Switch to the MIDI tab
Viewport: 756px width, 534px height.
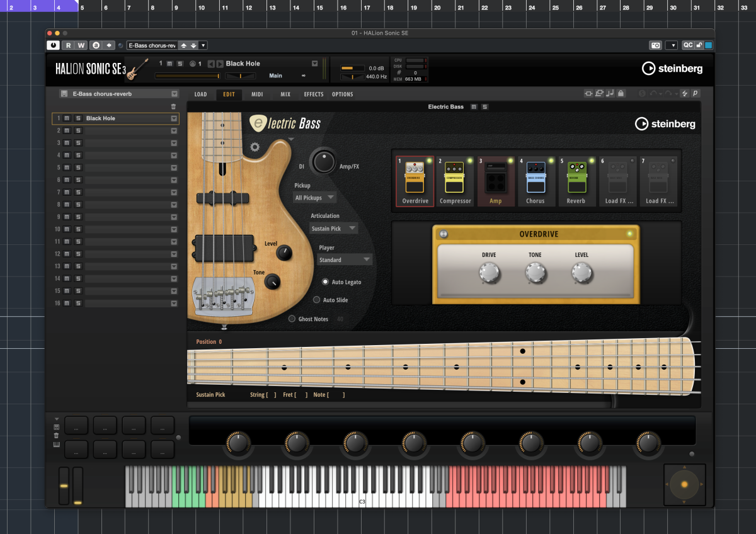pos(257,94)
